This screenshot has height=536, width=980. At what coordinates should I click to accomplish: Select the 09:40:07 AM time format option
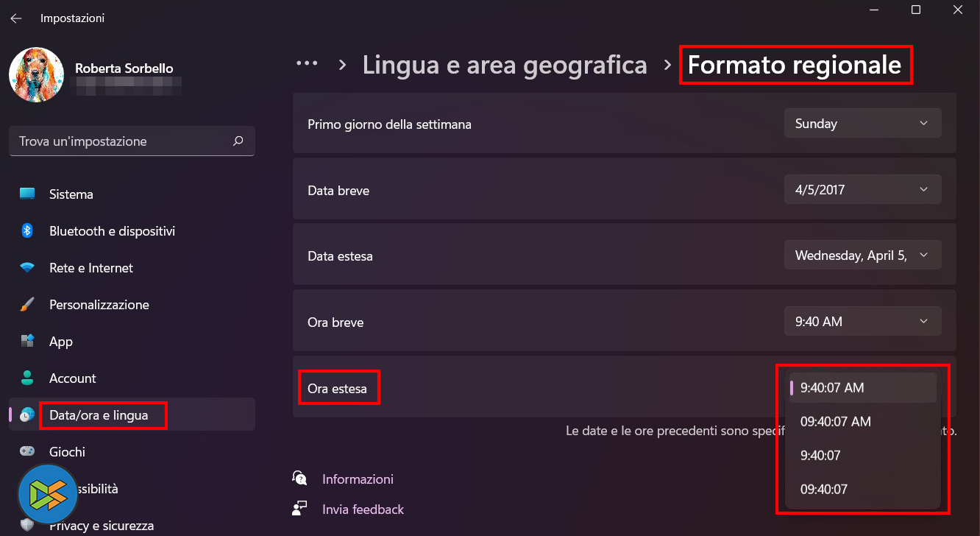[836, 422]
